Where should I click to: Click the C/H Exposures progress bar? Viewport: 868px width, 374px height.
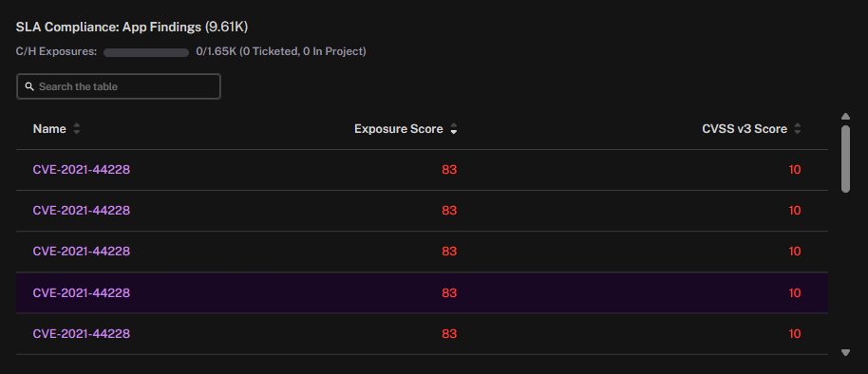tap(146, 52)
